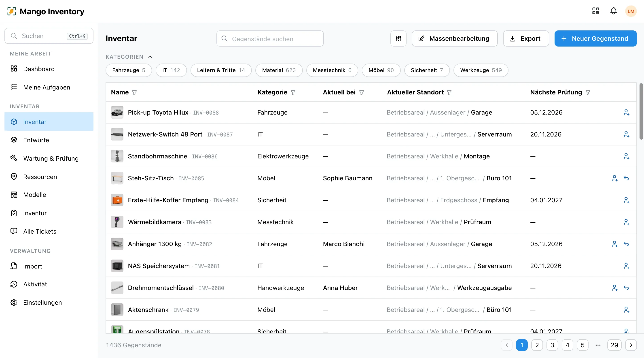Open Massenbearbeitung

tap(455, 38)
